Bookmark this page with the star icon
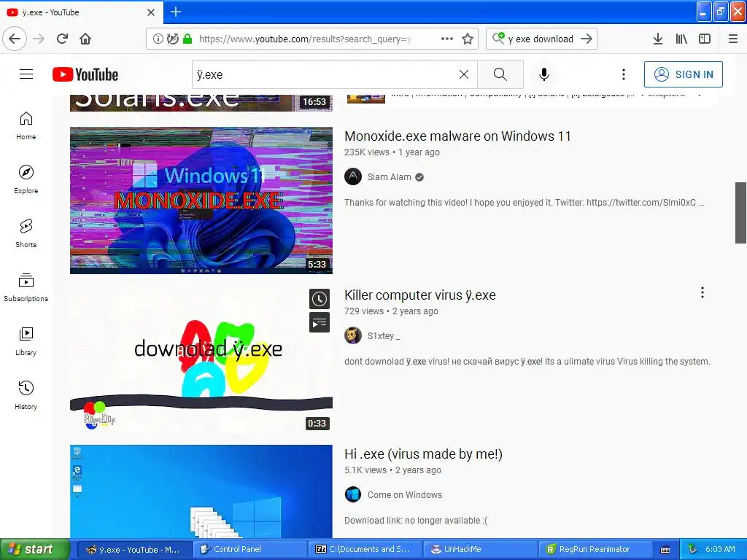Viewport: 747px width, 560px height. coord(468,39)
